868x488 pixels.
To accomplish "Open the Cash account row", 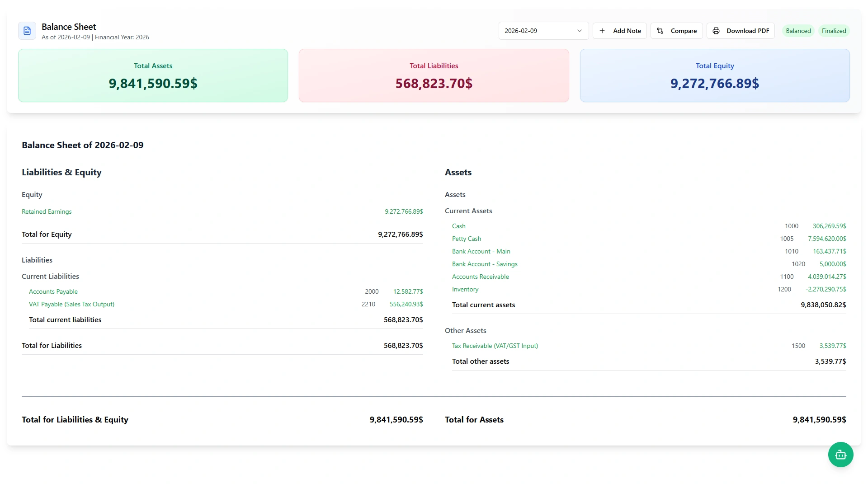I will click(x=649, y=226).
